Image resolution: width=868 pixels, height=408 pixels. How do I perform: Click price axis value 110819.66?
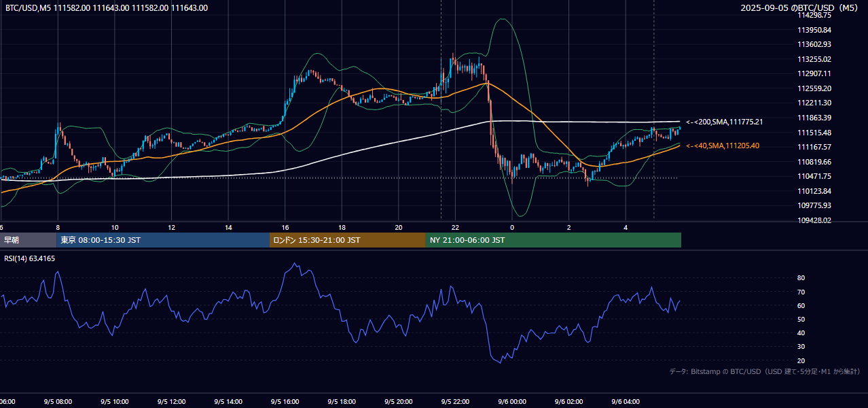[814, 162]
